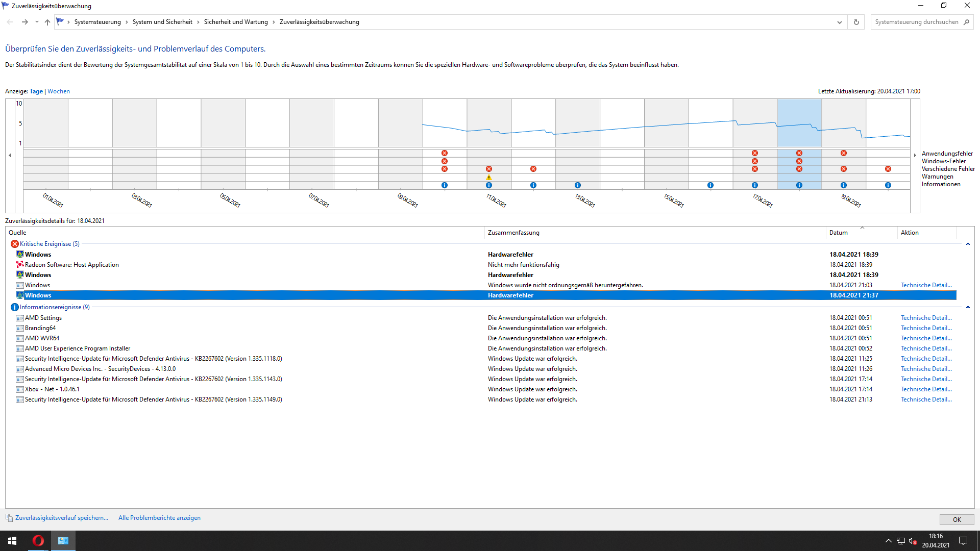Screen dimensions: 980x551
Task: Open recent locations dropdown arrow
Action: [37, 22]
